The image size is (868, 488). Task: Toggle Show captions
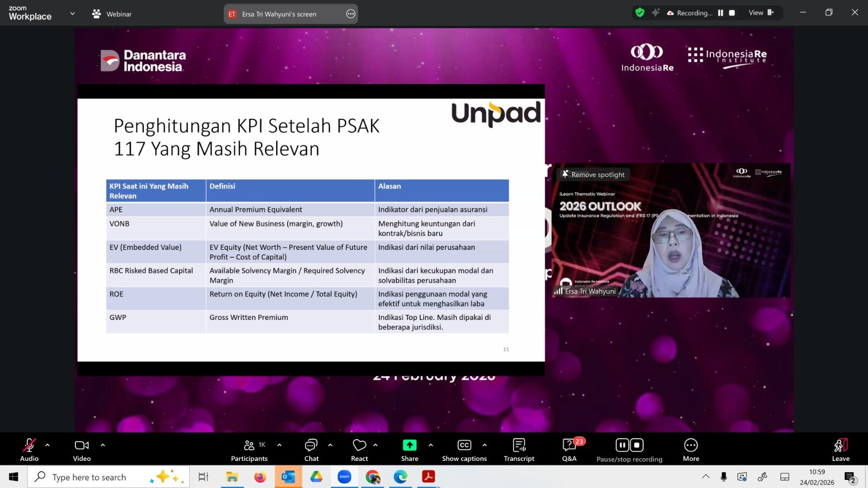[x=464, y=450]
